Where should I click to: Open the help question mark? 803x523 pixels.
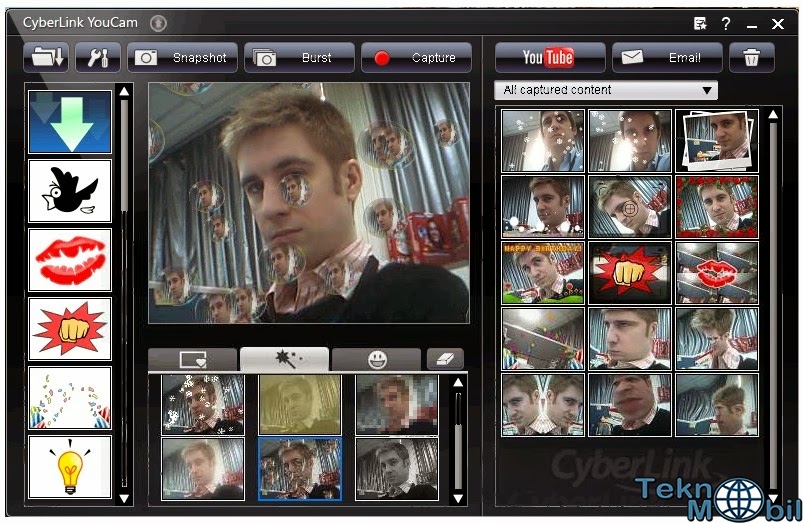[x=726, y=24]
